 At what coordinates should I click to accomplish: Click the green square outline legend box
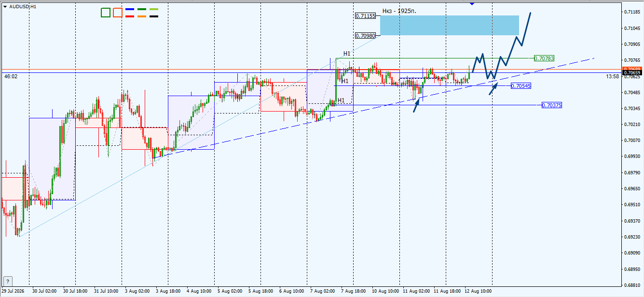click(106, 13)
